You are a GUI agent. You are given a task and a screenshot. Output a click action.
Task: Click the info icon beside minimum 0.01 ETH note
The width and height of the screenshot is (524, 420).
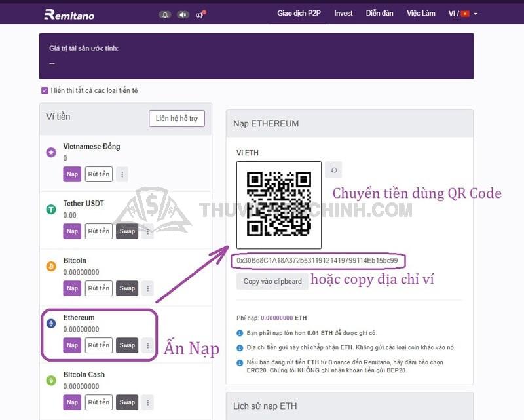(x=240, y=333)
